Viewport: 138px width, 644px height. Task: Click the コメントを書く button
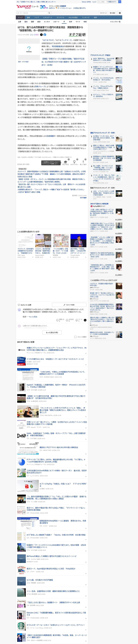[69, 305]
